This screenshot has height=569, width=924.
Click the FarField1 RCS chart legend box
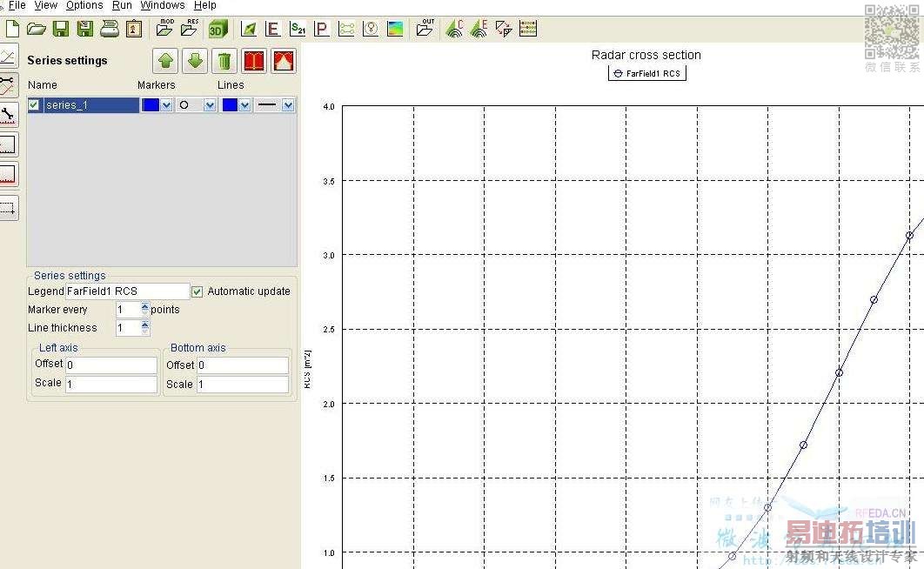[647, 73]
